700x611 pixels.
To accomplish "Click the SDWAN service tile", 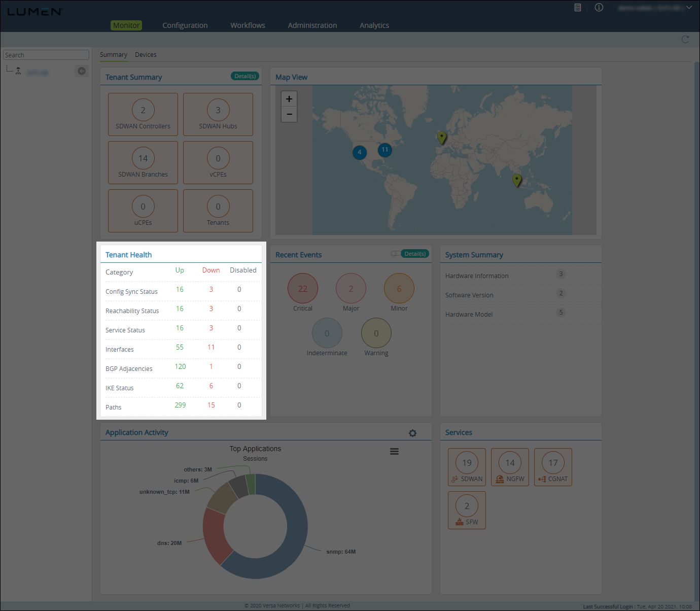I will [467, 467].
